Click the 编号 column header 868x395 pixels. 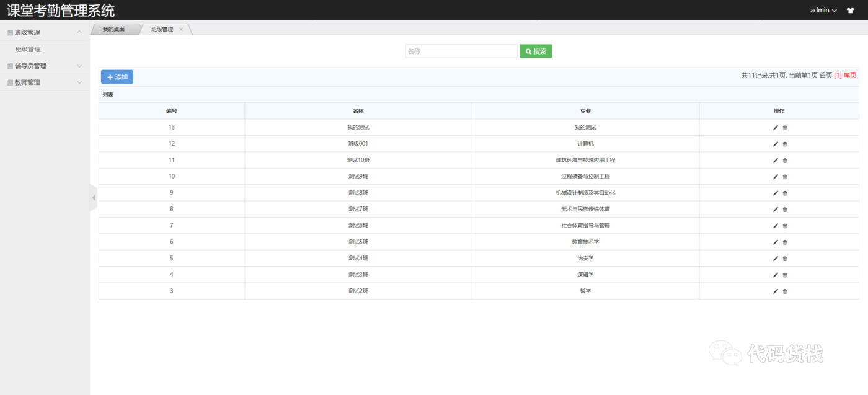172,111
